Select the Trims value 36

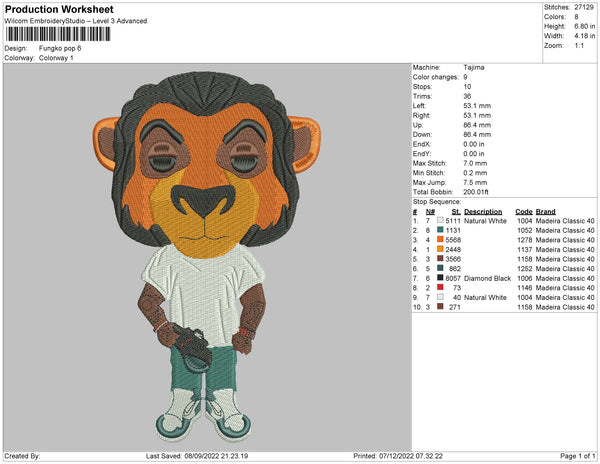pyautogui.click(x=467, y=96)
